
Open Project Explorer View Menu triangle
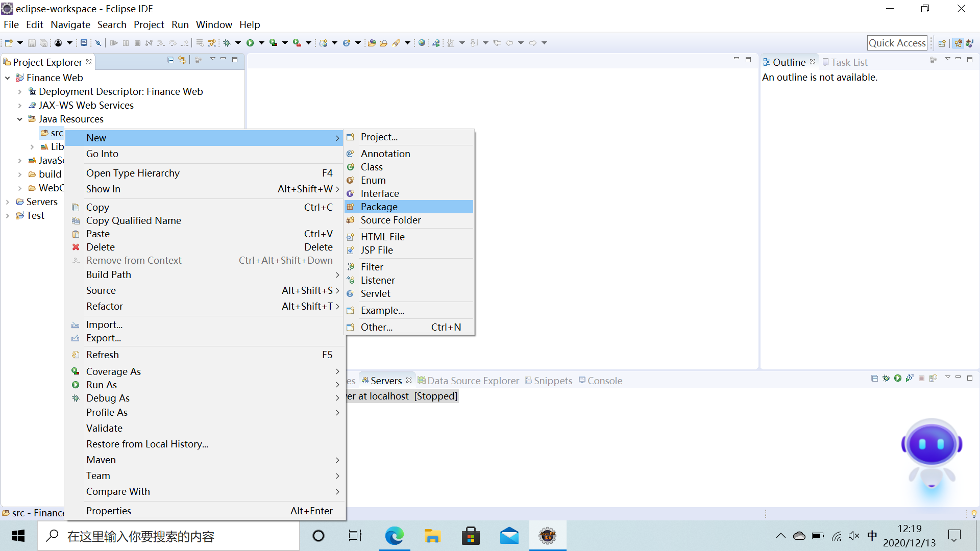click(213, 59)
